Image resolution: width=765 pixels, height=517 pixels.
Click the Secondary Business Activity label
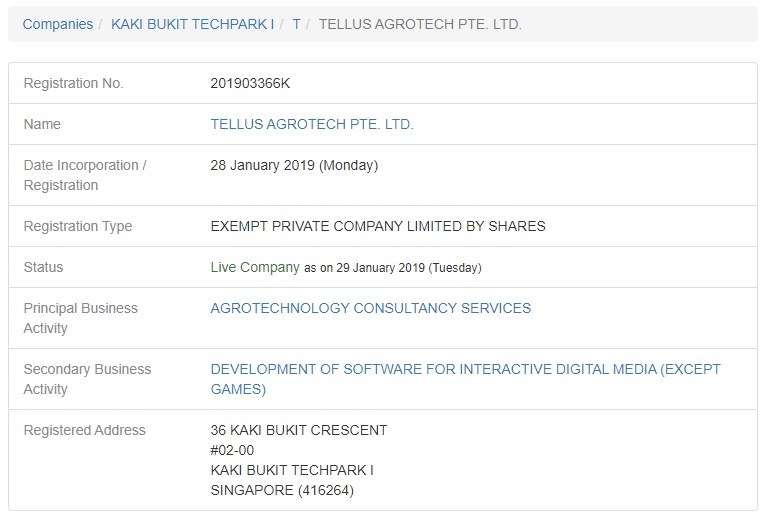[87, 379]
